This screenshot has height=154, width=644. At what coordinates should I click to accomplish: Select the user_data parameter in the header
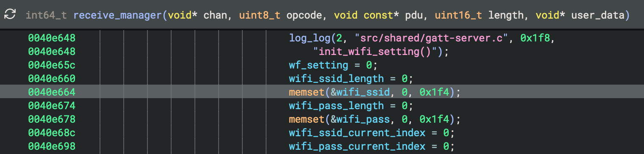597,15
